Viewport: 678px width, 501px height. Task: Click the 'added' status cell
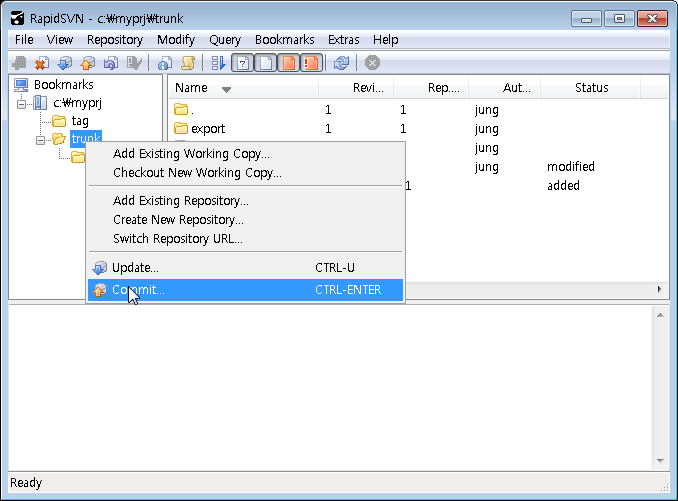(x=563, y=186)
